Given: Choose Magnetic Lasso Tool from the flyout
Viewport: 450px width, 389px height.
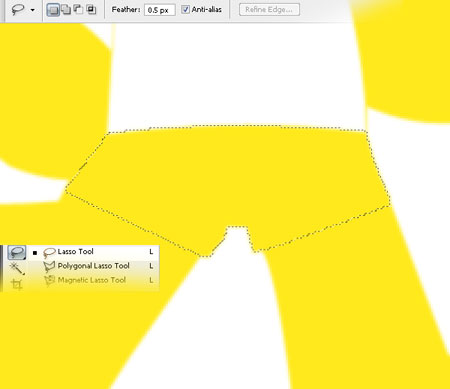Looking at the screenshot, I should (93, 280).
